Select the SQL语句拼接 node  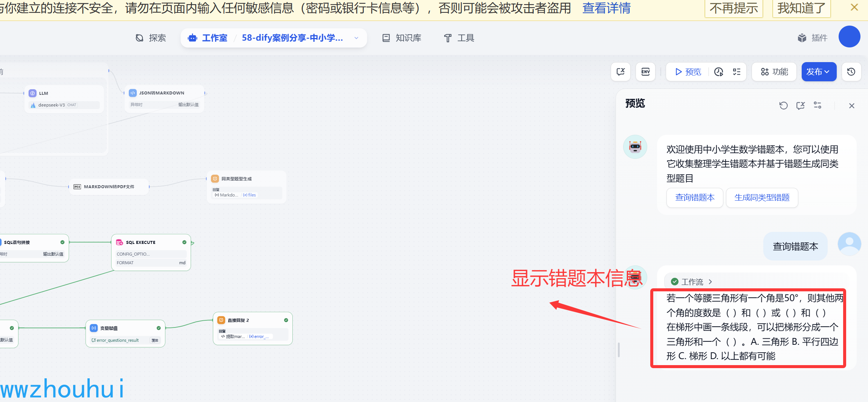34,248
